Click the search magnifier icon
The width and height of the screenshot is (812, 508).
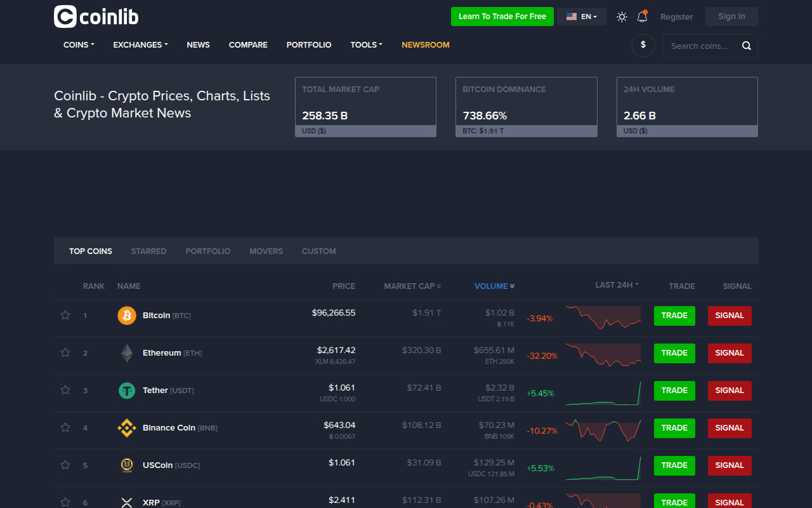coord(746,46)
